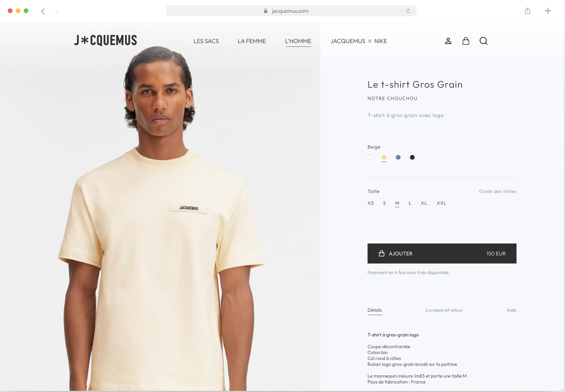
Task: Select size L
Action: [x=410, y=203]
